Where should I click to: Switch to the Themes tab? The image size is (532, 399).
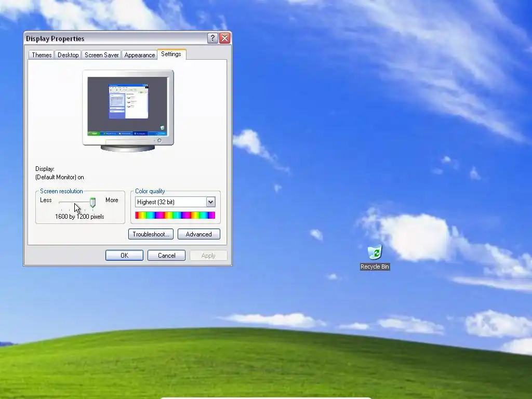[x=42, y=55]
